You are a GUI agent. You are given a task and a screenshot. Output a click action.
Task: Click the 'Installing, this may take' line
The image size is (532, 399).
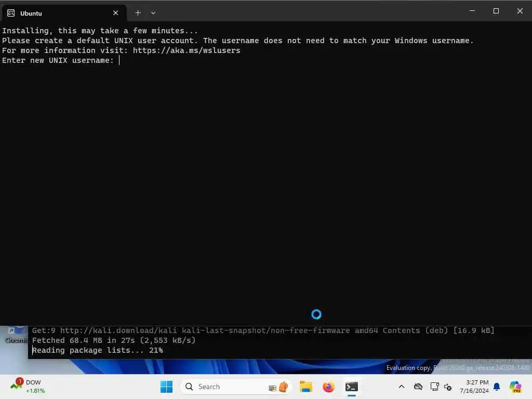click(100, 31)
